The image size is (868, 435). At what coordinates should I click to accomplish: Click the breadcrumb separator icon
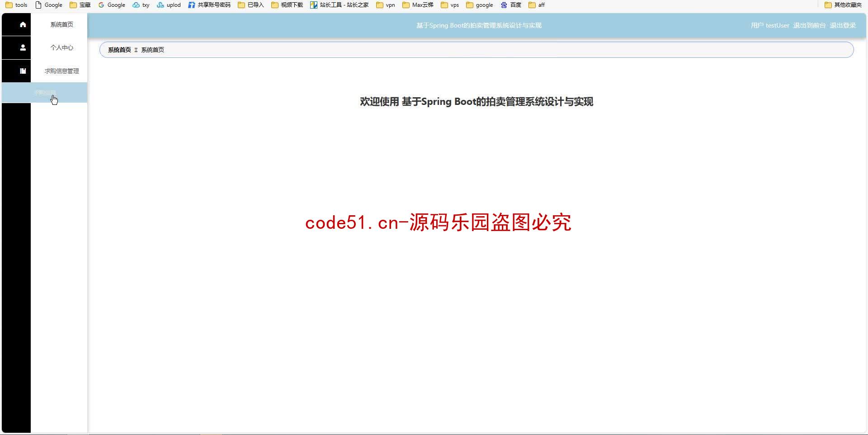click(x=136, y=50)
